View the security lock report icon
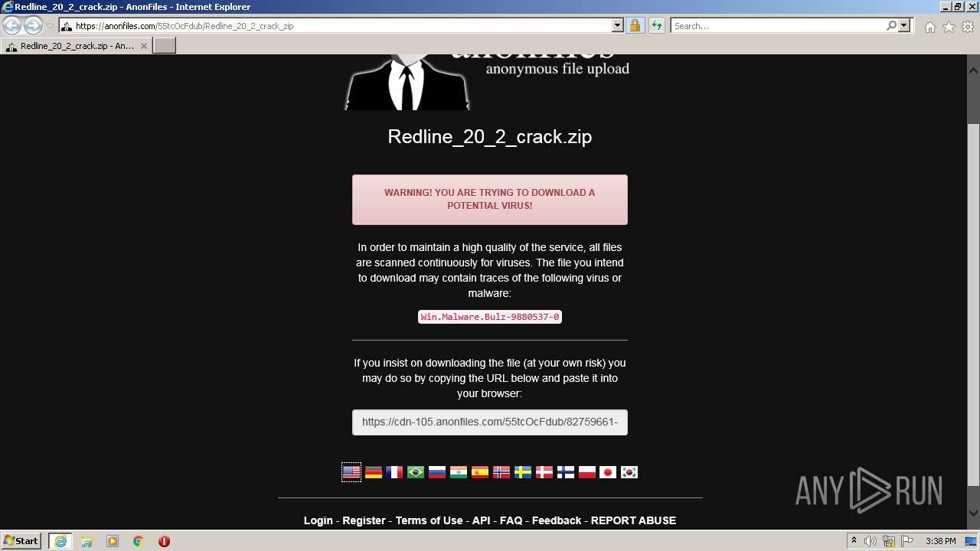The height and width of the screenshot is (551, 980). click(x=635, y=26)
